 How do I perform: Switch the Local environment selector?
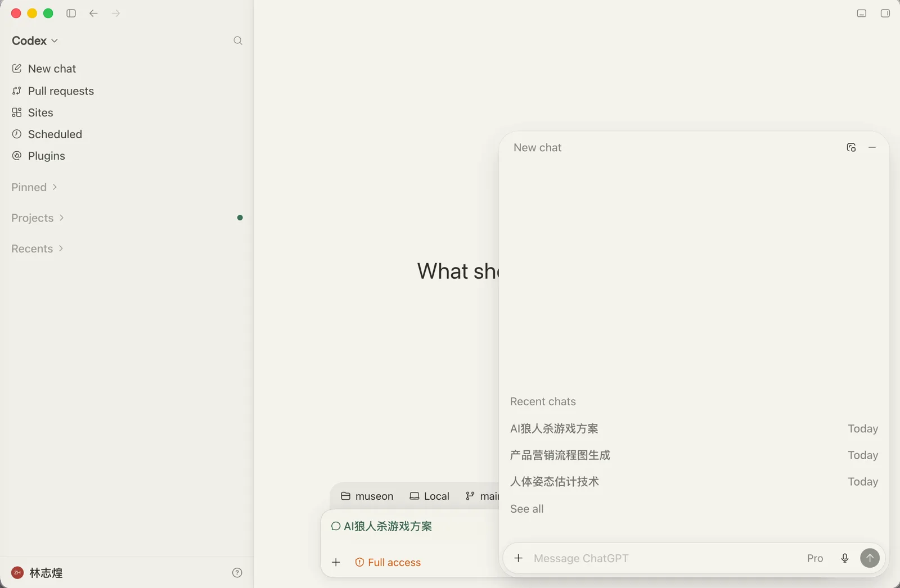(430, 496)
